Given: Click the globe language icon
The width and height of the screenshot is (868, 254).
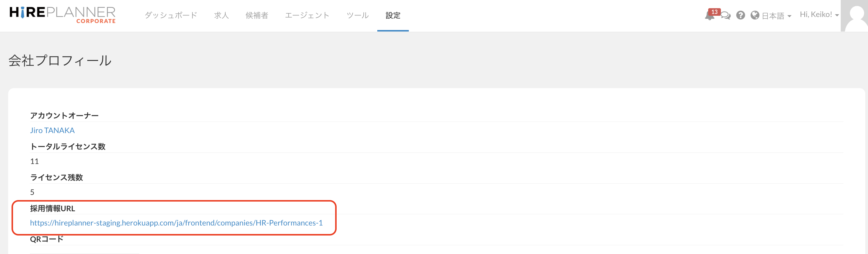Looking at the screenshot, I should click(755, 15).
